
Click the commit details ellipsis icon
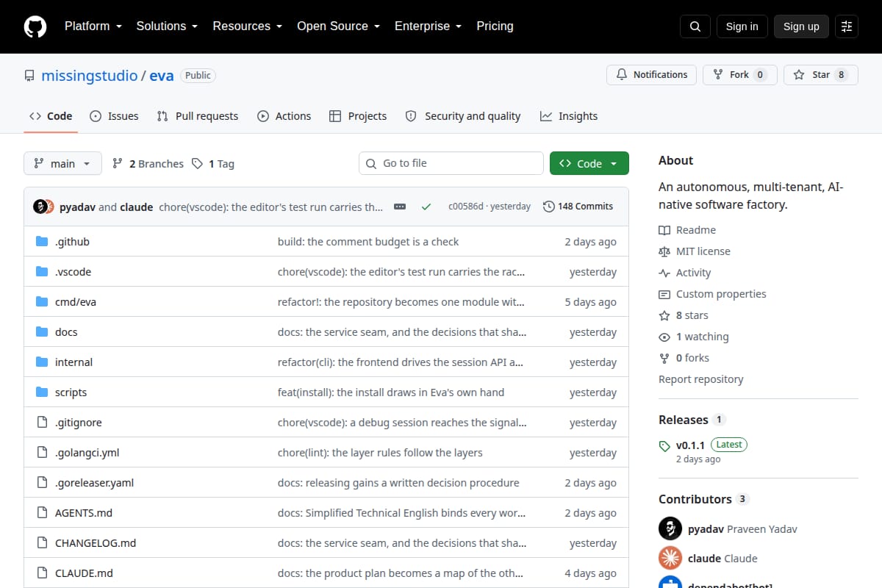click(x=400, y=207)
